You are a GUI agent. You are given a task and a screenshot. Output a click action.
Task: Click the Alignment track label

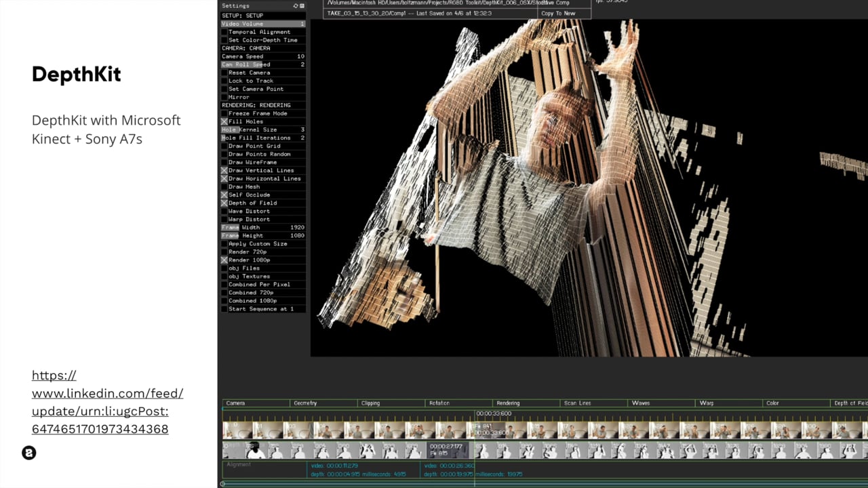(239, 464)
